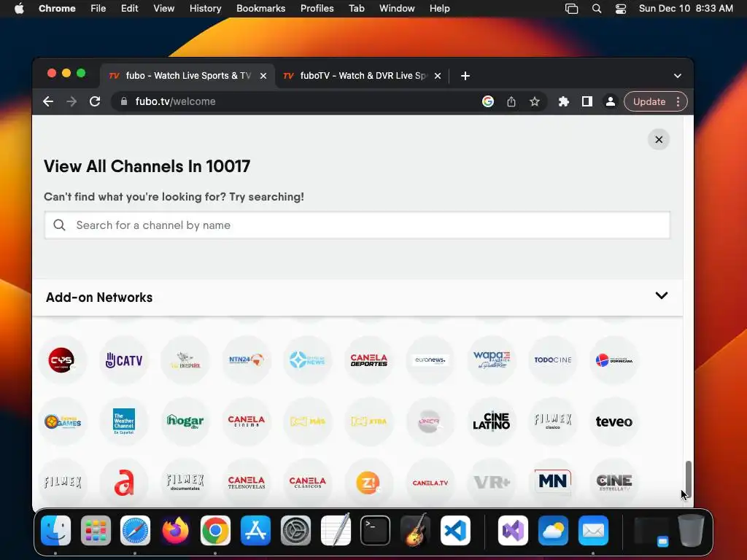Launch Firefox from the Dock
747x560 pixels.
click(175, 530)
